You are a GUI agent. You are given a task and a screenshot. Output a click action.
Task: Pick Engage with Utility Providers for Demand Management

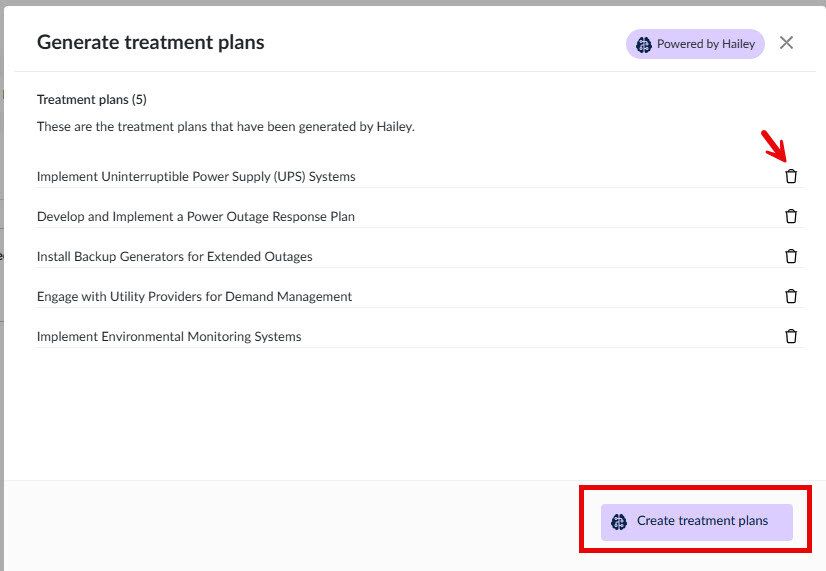194,297
